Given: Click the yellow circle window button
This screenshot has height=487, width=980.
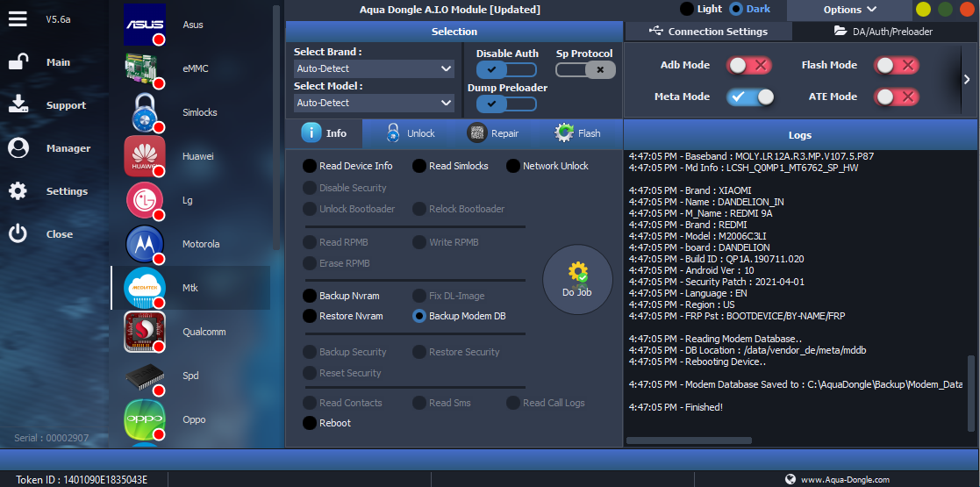Looking at the screenshot, I should 923,10.
